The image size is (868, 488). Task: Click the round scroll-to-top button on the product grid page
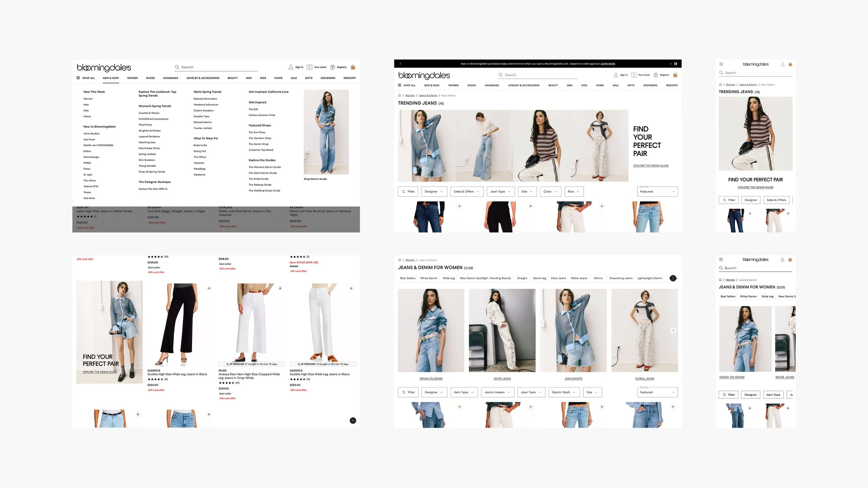(x=353, y=421)
